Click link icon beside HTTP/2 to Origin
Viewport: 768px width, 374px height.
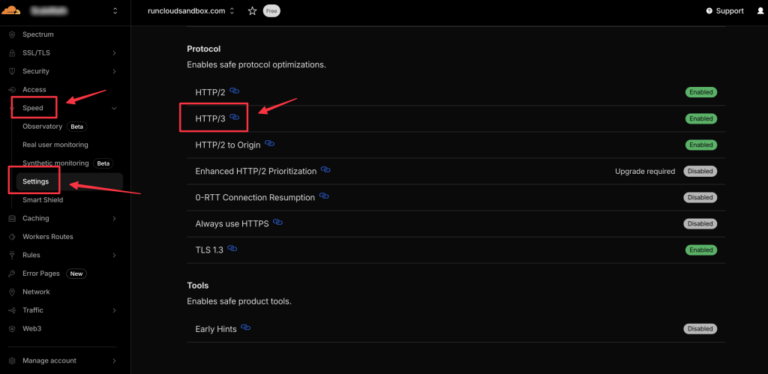[270, 143]
